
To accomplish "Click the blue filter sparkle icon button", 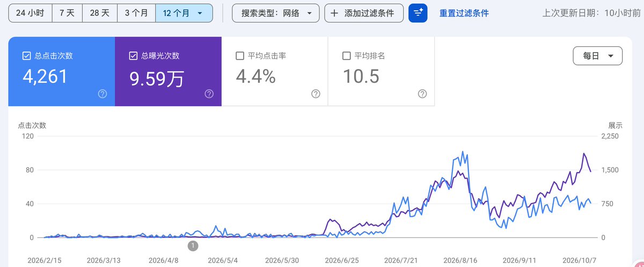I will 418,13.
